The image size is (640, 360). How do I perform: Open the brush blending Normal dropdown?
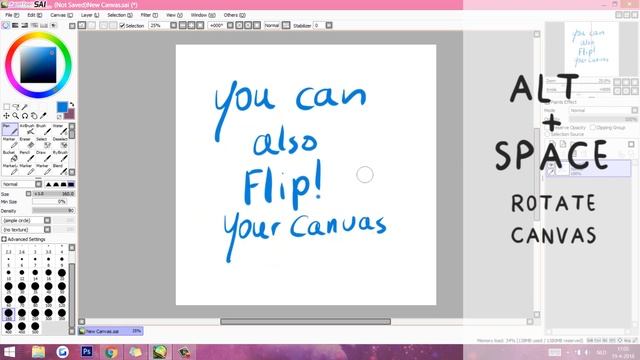coord(38,184)
